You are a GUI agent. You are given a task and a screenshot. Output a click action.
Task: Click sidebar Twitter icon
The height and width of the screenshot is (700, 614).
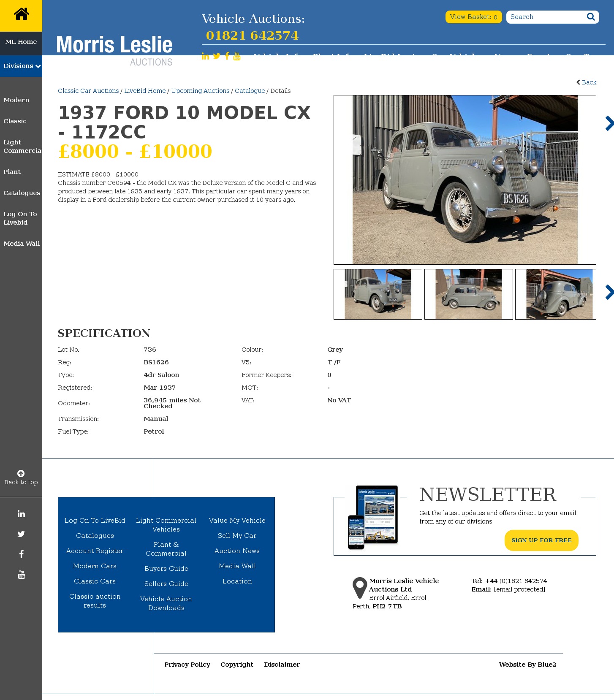21,534
